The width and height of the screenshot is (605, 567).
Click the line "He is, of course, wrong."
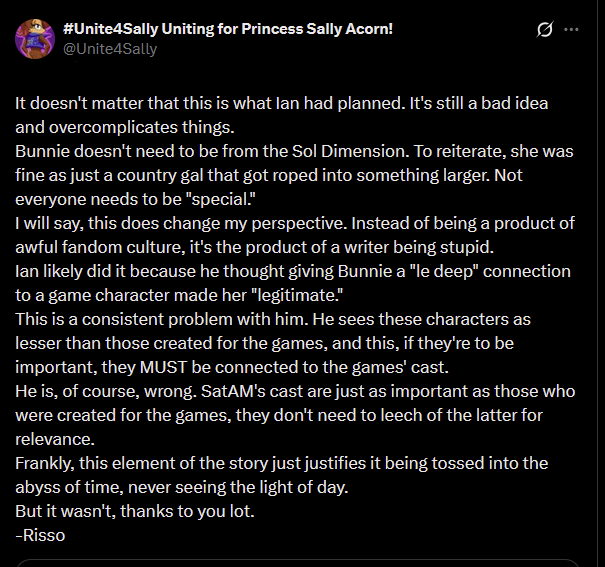tap(106, 392)
